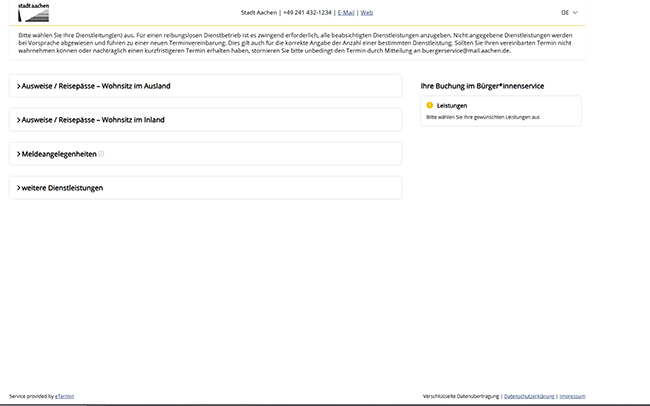This screenshot has width=650, height=406.
Task: Open the eTermin provider link
Action: point(64,396)
